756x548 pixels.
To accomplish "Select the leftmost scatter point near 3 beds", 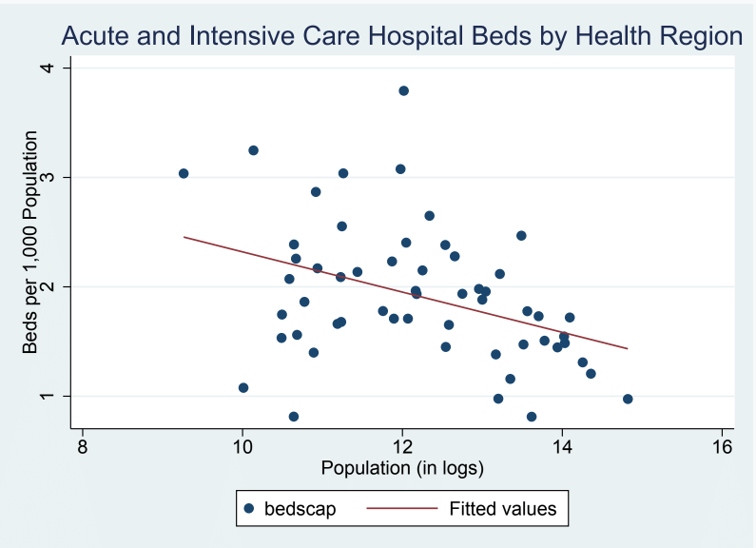I will click(x=184, y=173).
